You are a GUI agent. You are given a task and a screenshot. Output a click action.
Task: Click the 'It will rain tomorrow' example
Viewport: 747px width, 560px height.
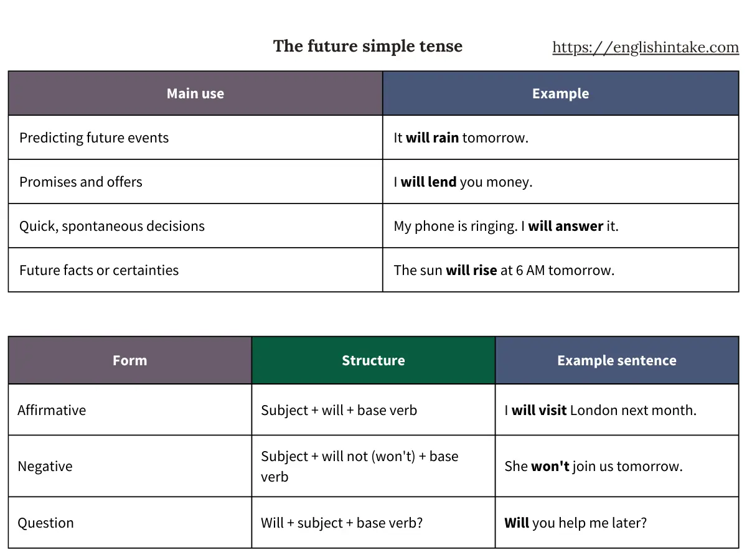coord(461,138)
